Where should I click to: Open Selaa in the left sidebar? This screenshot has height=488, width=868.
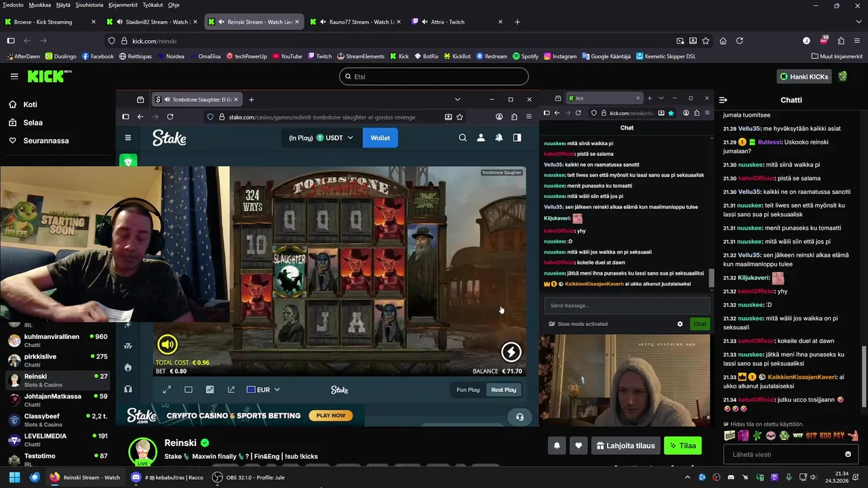click(33, 123)
